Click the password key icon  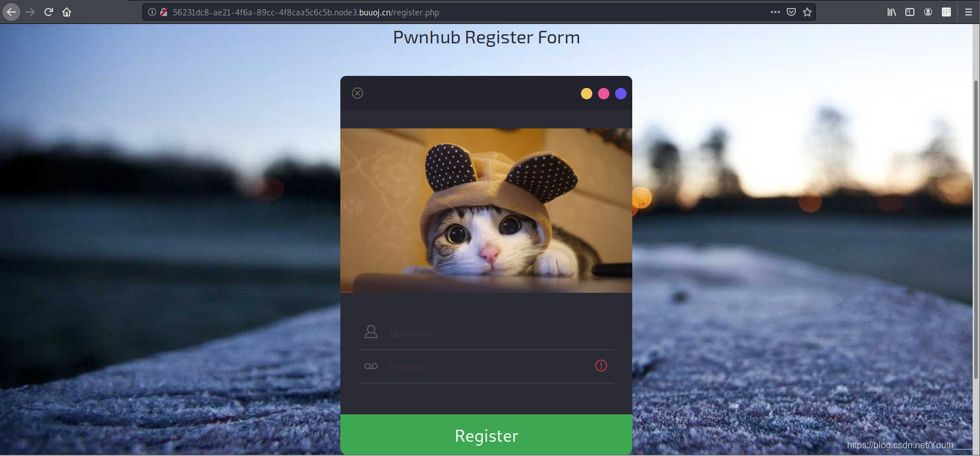point(371,366)
